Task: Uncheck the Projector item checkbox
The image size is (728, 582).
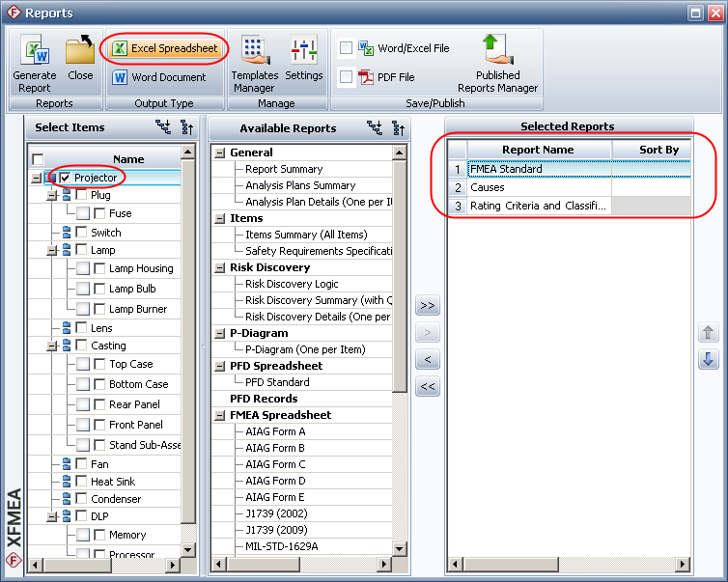Action: point(66,178)
